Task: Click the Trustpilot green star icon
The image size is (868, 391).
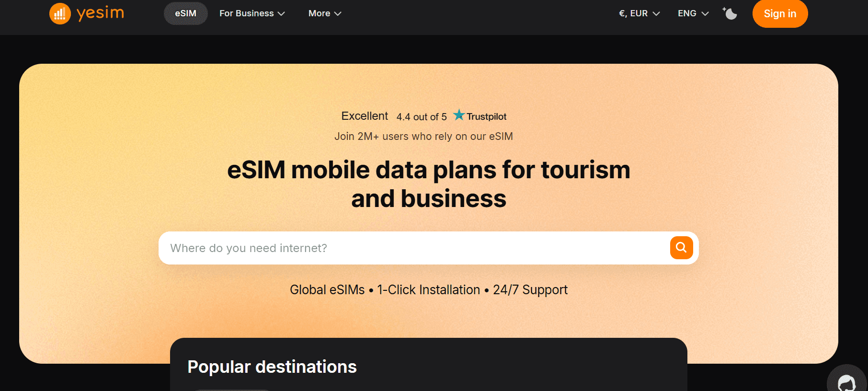Action: point(459,115)
